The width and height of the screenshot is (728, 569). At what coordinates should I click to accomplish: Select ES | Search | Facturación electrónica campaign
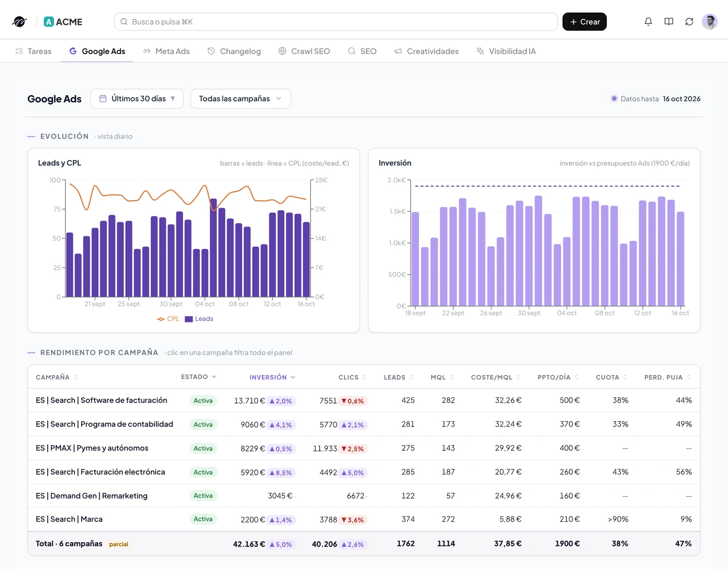tap(100, 472)
